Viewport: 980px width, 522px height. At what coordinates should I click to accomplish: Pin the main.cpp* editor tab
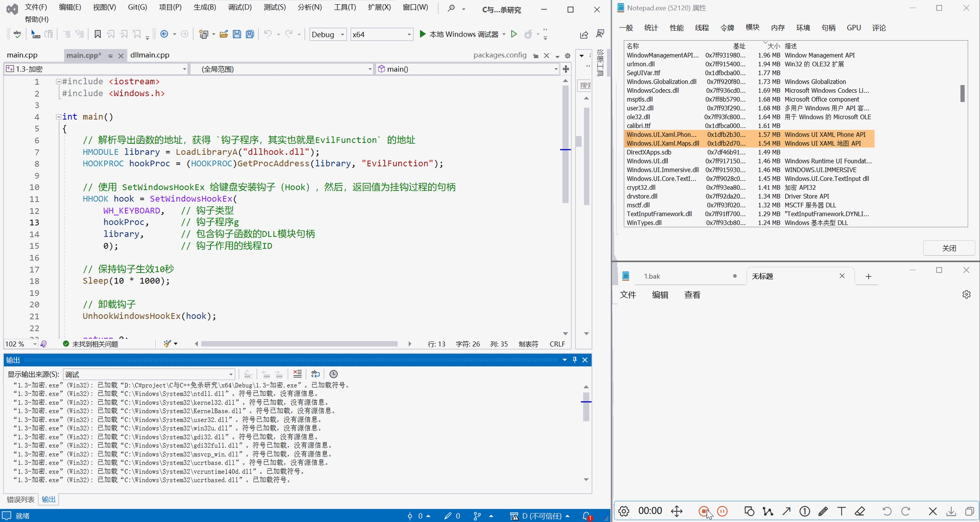click(110, 56)
